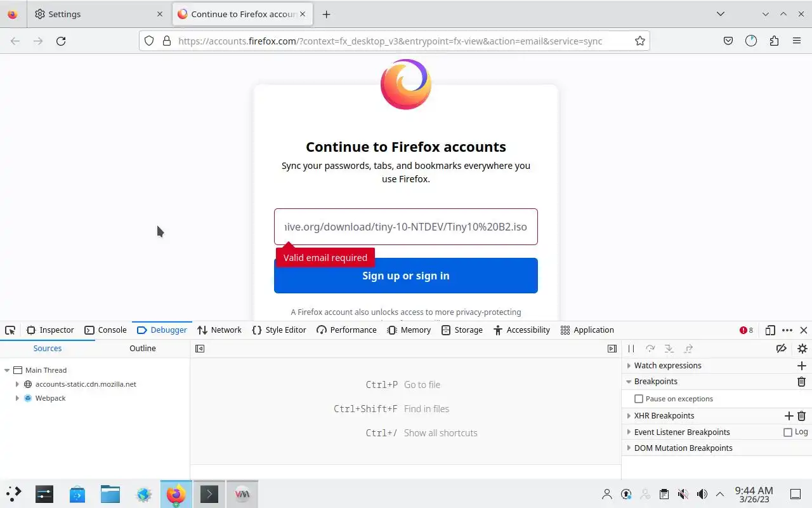
Task: Open the Application panel
Action: click(587, 330)
